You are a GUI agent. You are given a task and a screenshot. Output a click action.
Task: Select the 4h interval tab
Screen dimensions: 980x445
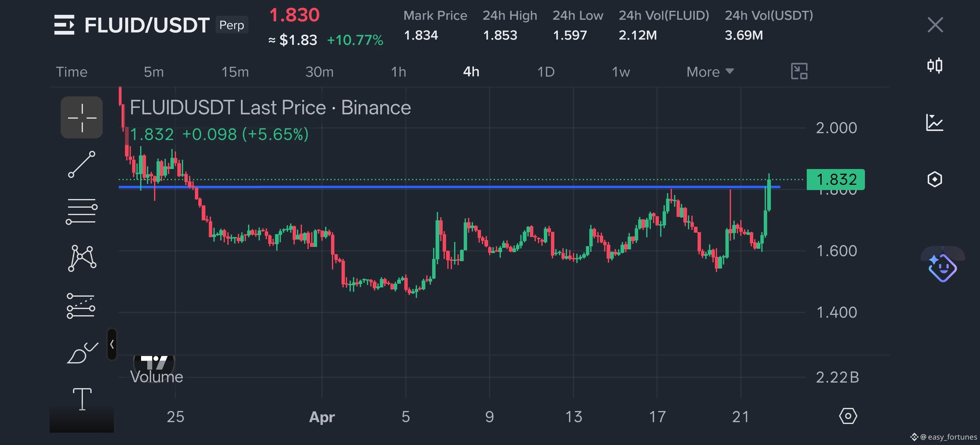tap(471, 72)
